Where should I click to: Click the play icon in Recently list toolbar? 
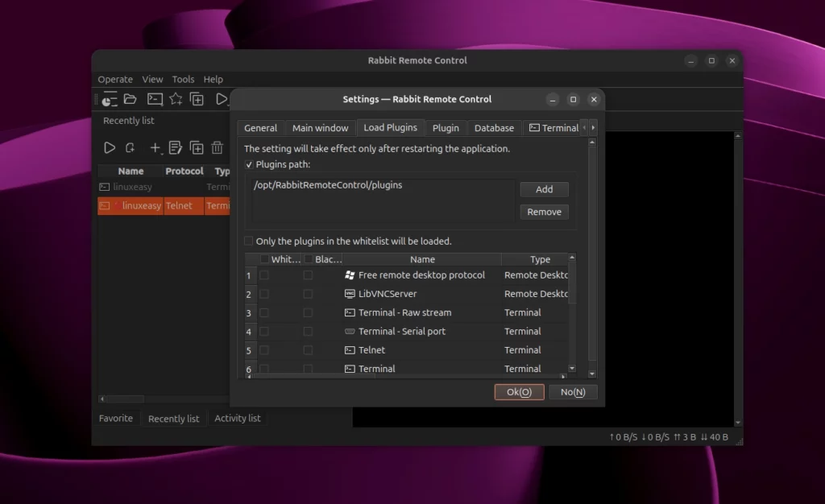pyautogui.click(x=109, y=147)
